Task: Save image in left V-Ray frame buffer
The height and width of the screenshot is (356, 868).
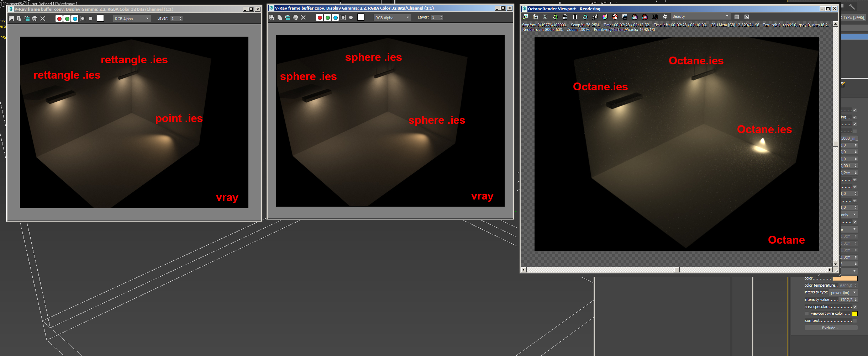Action: pos(11,18)
